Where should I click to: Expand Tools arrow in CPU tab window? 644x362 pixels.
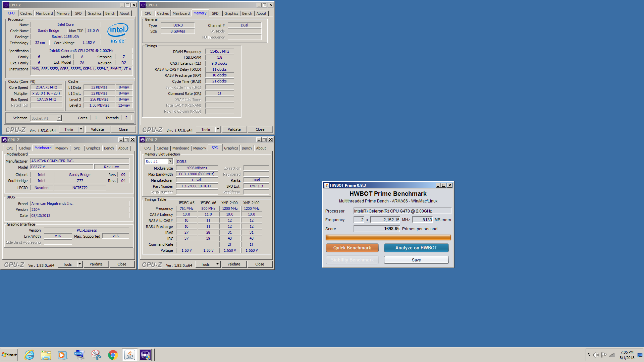pyautogui.click(x=81, y=129)
